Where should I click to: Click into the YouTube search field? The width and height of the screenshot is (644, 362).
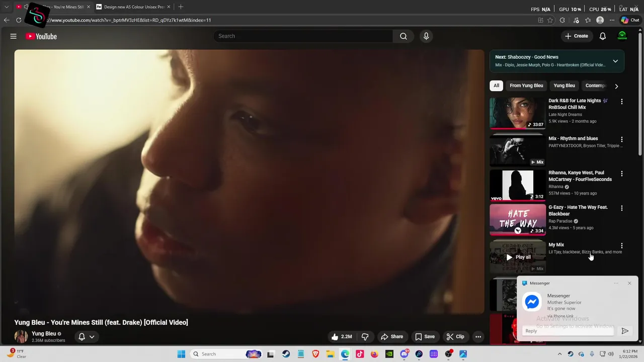tap(303, 36)
